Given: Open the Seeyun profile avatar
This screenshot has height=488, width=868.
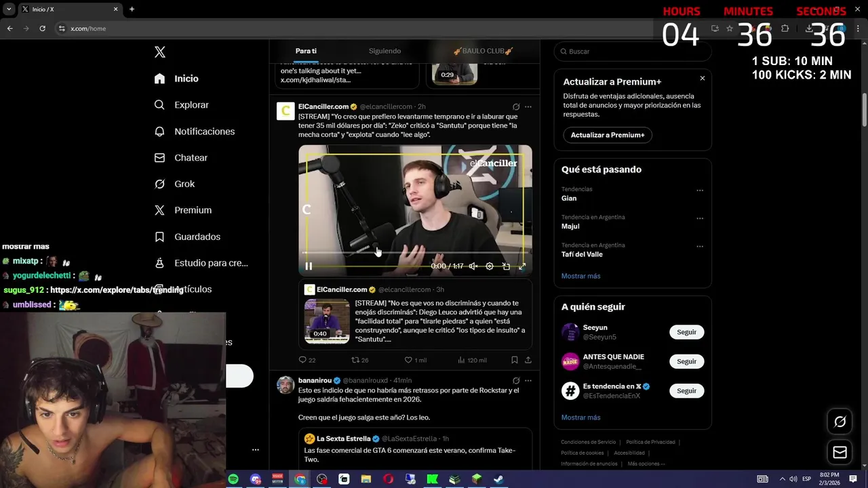Looking at the screenshot, I should click(x=570, y=332).
